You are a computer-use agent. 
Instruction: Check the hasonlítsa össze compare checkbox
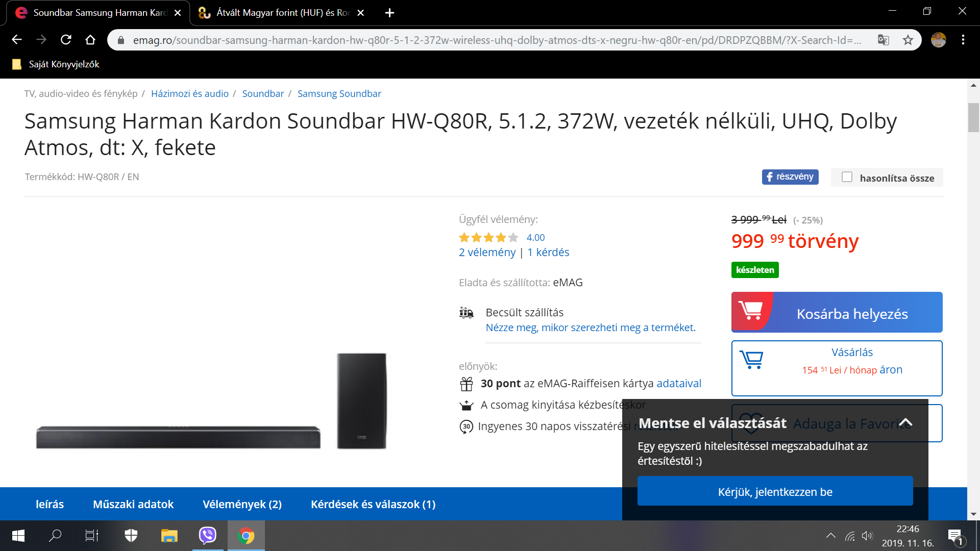847,177
